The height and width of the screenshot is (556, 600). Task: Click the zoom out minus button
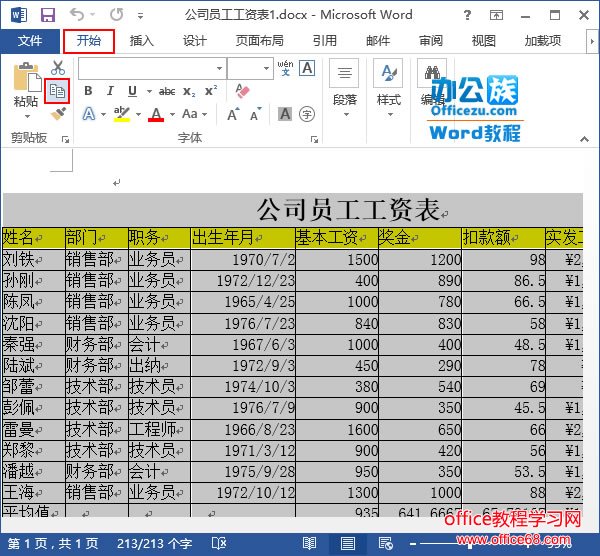click(x=412, y=544)
